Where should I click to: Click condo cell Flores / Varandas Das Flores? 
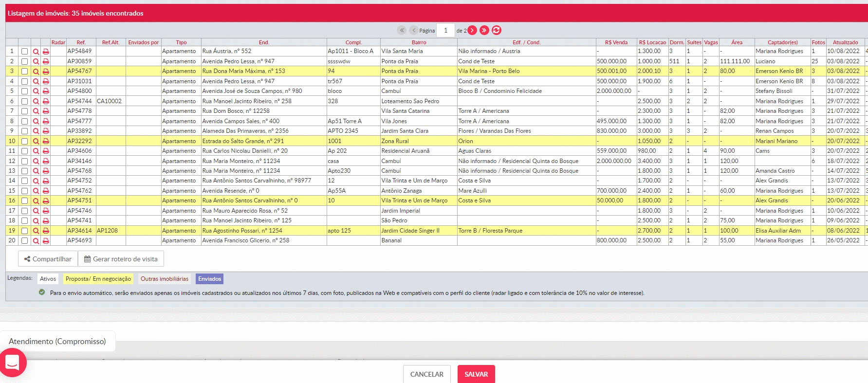495,131
